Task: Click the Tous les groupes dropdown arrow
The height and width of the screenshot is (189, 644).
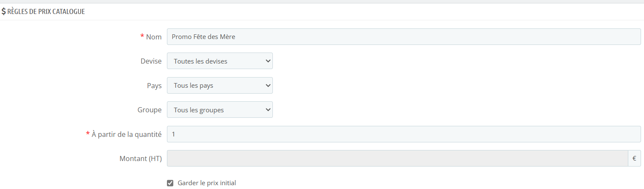Action: (x=267, y=110)
